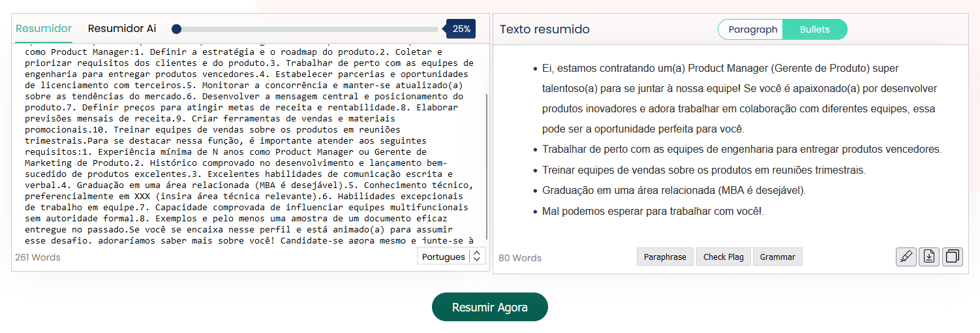The width and height of the screenshot is (980, 333).
Task: Click the 'Texto resumido' heading
Action: (x=545, y=29)
